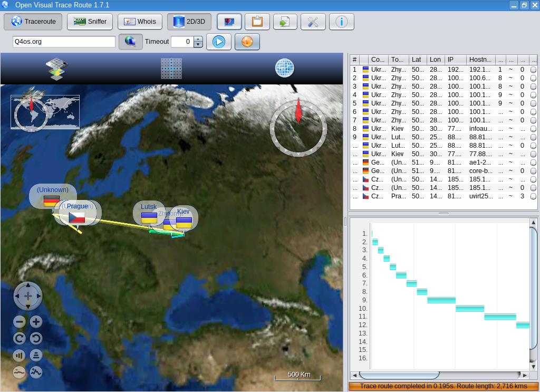Viewport: 540px width, 392px height.
Task: Decrease the Timeout spinner value
Action: tap(198, 44)
